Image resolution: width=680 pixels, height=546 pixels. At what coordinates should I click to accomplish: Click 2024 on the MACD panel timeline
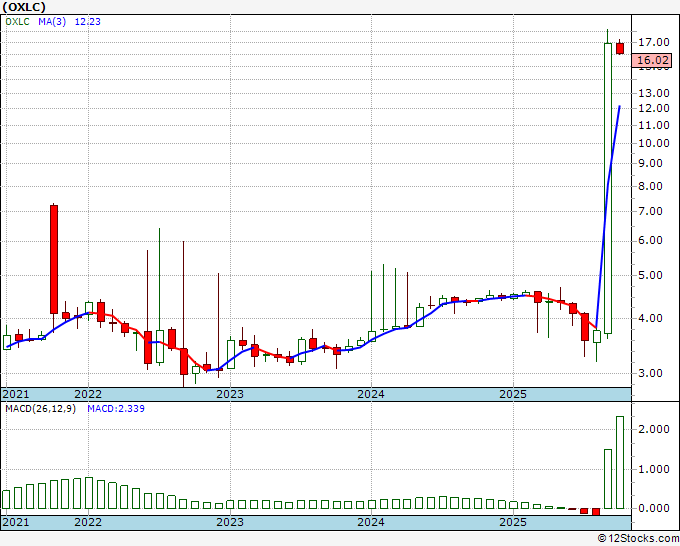tap(371, 522)
